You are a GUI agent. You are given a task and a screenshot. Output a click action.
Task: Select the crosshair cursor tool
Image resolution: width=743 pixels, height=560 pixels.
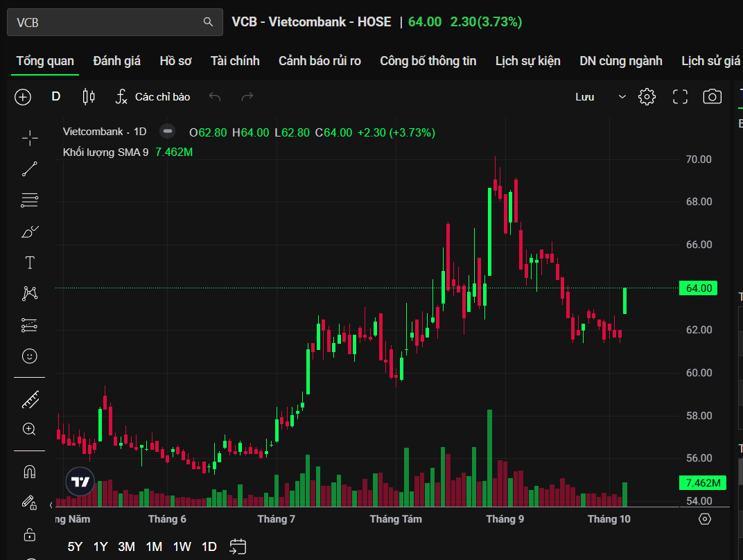point(30,139)
